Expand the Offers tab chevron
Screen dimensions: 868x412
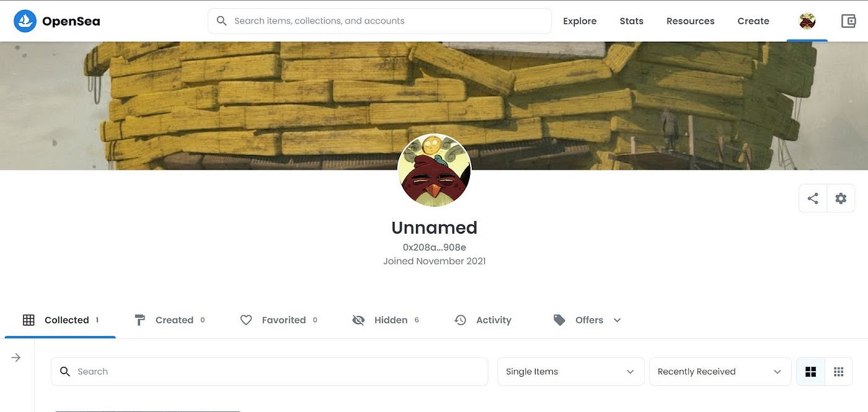click(x=617, y=320)
